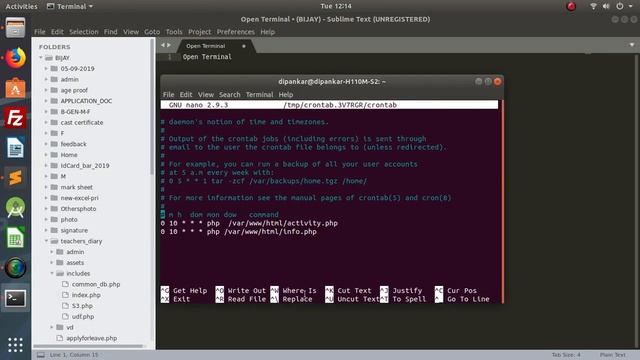Go to next tab arrow

[x=169, y=45]
